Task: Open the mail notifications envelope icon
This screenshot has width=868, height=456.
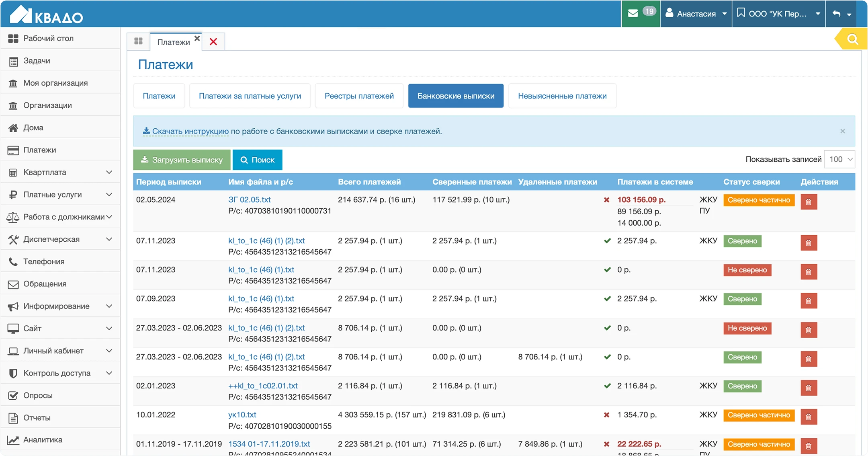Action: (x=633, y=13)
